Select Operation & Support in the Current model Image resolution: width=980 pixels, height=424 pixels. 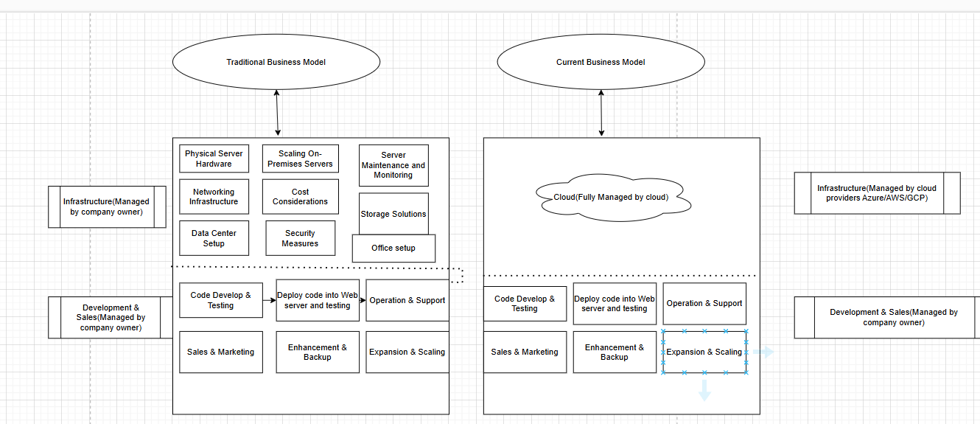tap(704, 304)
